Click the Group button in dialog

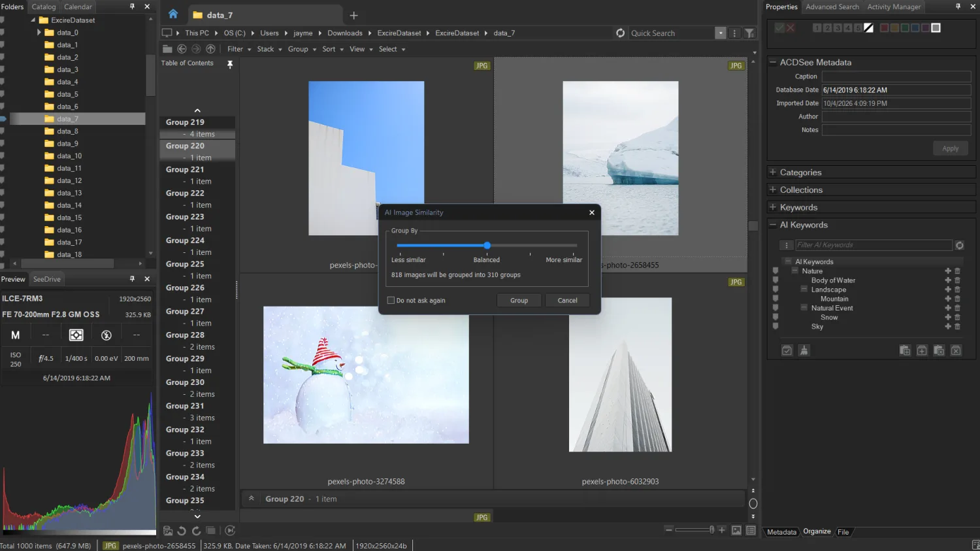pyautogui.click(x=519, y=301)
